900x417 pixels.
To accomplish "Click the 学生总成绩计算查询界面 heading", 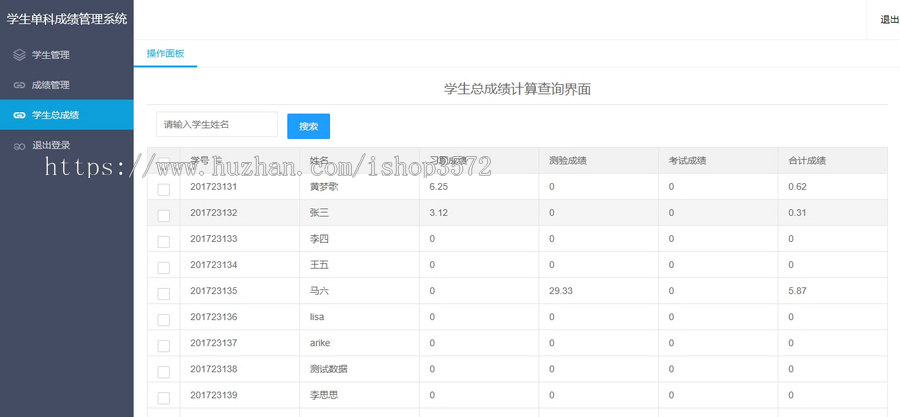I will click(517, 89).
